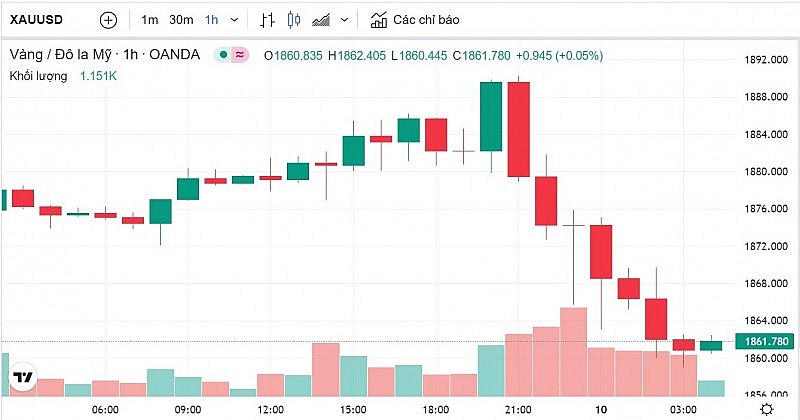This screenshot has width=800, height=420.
Task: Expand the chart style dropdown arrow
Action: point(342,19)
